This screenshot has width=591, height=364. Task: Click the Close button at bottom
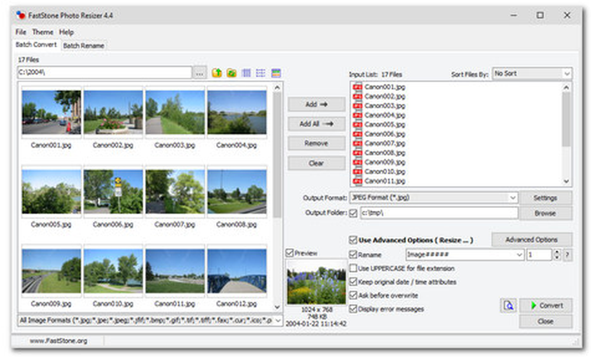point(545,321)
